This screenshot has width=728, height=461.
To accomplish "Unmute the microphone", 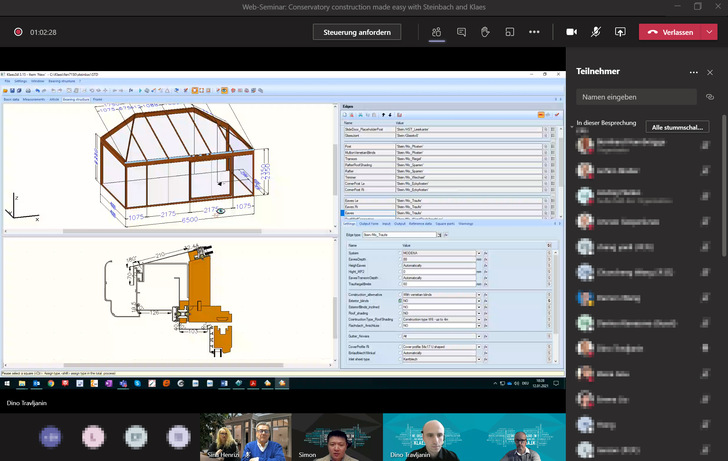I will pyautogui.click(x=596, y=32).
